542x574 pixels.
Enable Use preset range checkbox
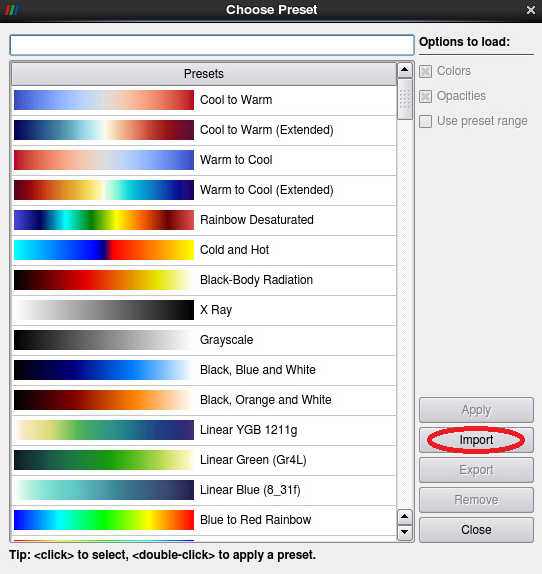click(x=425, y=121)
